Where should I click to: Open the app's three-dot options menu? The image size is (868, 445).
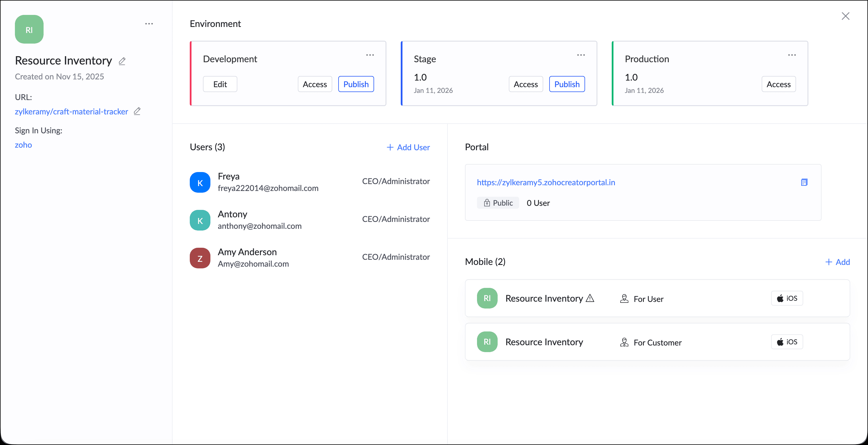(149, 24)
